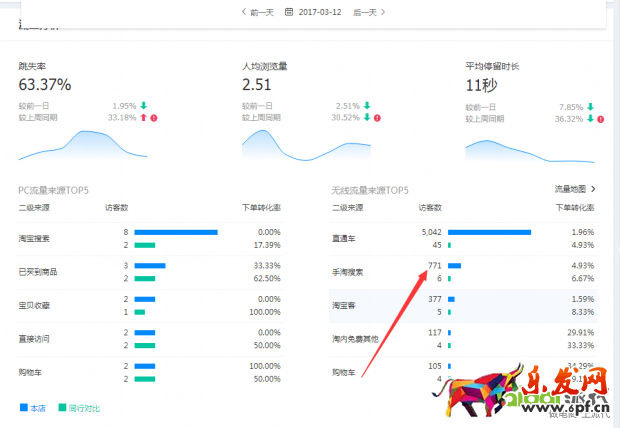Select the 手淘搜索 source row
The height and width of the screenshot is (428, 620).
349,271
